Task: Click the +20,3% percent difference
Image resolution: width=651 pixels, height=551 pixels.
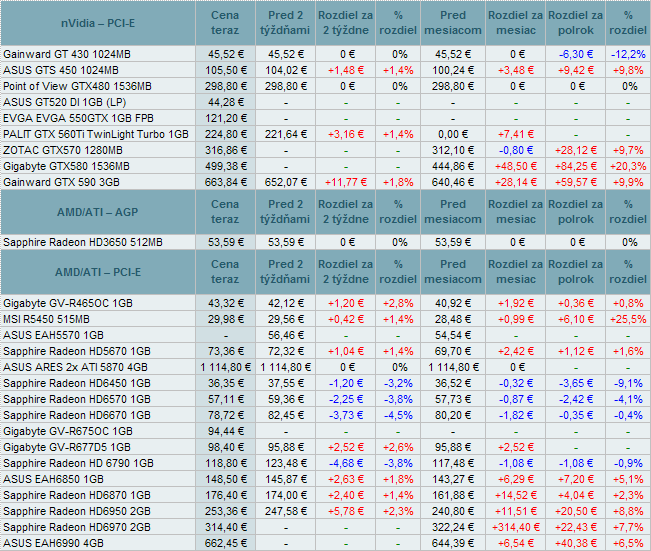Action: click(x=628, y=167)
